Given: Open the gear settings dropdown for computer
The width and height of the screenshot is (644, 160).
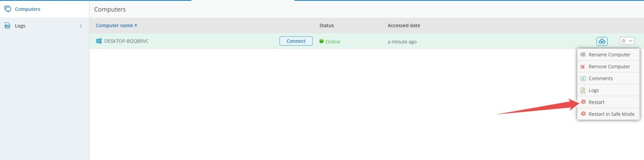Looking at the screenshot, I should click(627, 41).
